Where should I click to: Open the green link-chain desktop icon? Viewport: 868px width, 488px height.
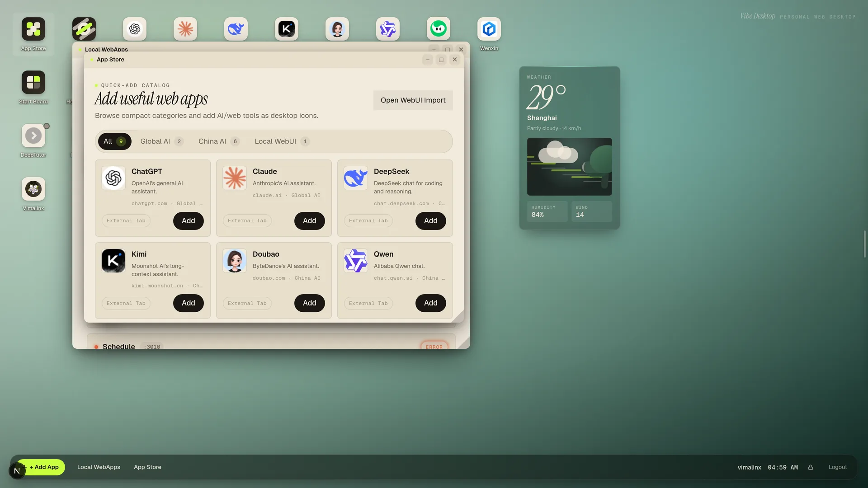click(x=84, y=29)
